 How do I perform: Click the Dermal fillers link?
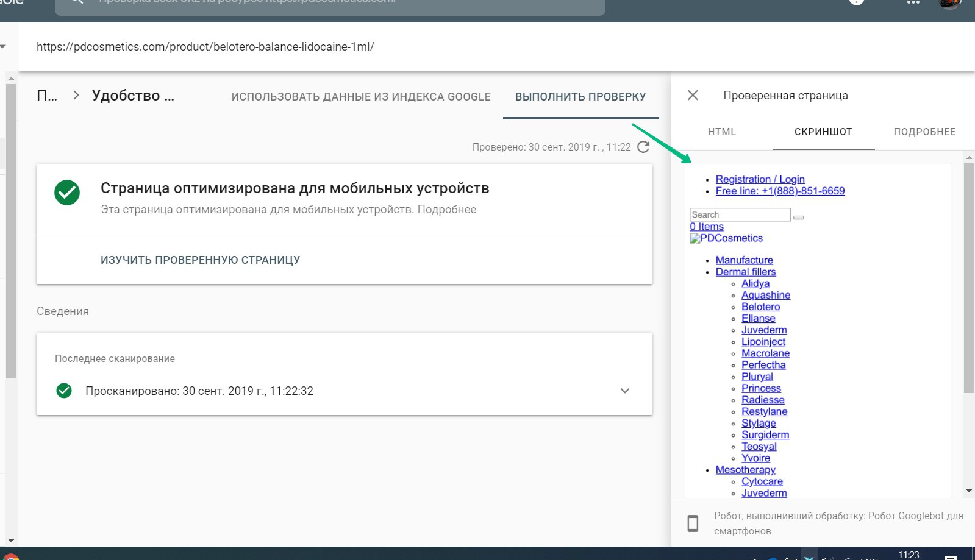tap(746, 272)
